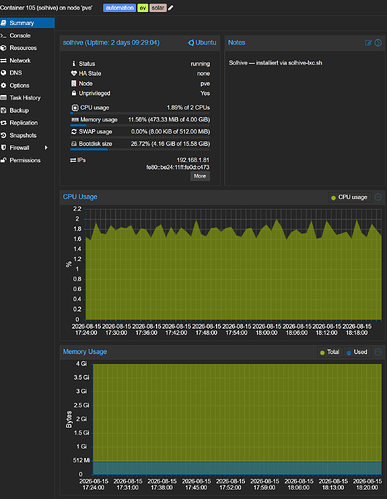The image size is (387, 499).
Task: Click the ev tag
Action: click(x=143, y=8)
